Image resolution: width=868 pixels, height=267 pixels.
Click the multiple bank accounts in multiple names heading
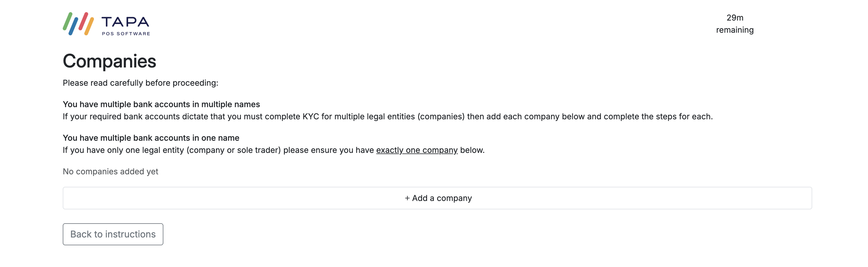[162, 104]
